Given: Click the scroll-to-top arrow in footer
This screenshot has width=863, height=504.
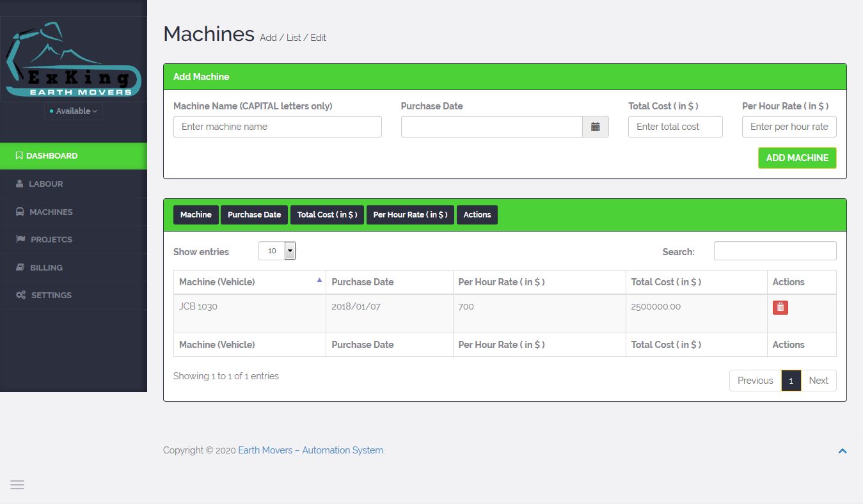Looking at the screenshot, I should [x=842, y=451].
